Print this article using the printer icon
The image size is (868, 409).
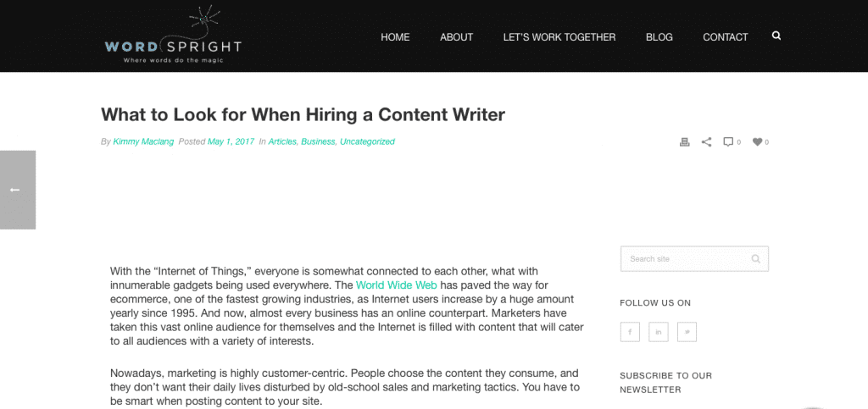pyautogui.click(x=684, y=142)
